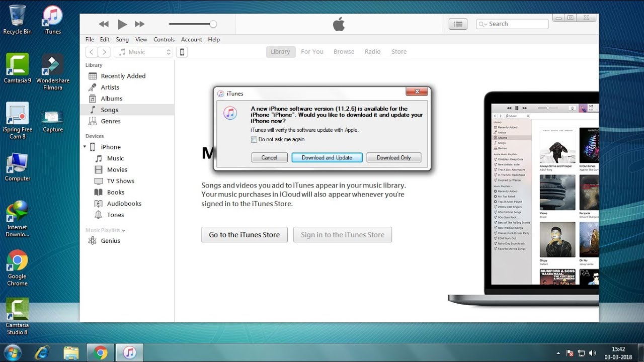Switch to the Library tab
This screenshot has height=362, width=644.
280,51
